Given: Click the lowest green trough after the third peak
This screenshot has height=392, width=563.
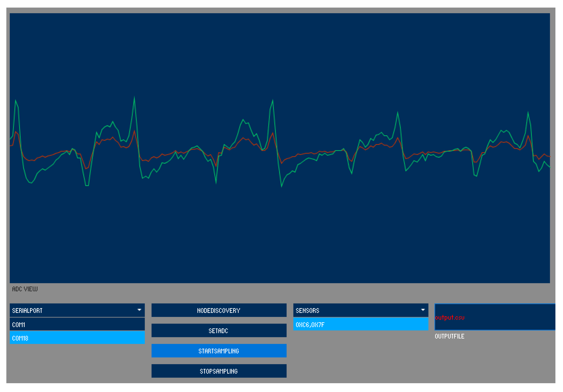Looking at the screenshot, I should pyautogui.click(x=282, y=186).
